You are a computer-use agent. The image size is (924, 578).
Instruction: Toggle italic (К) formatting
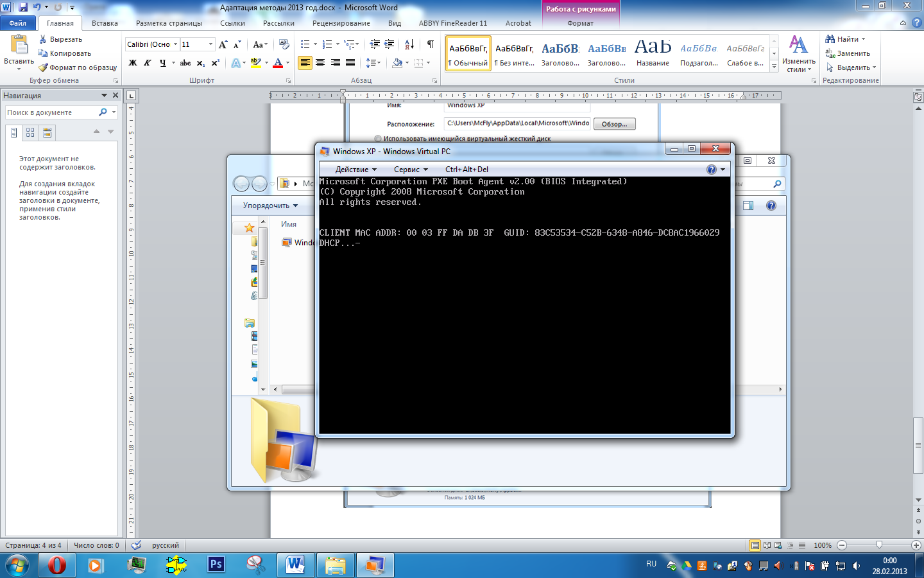[148, 63]
